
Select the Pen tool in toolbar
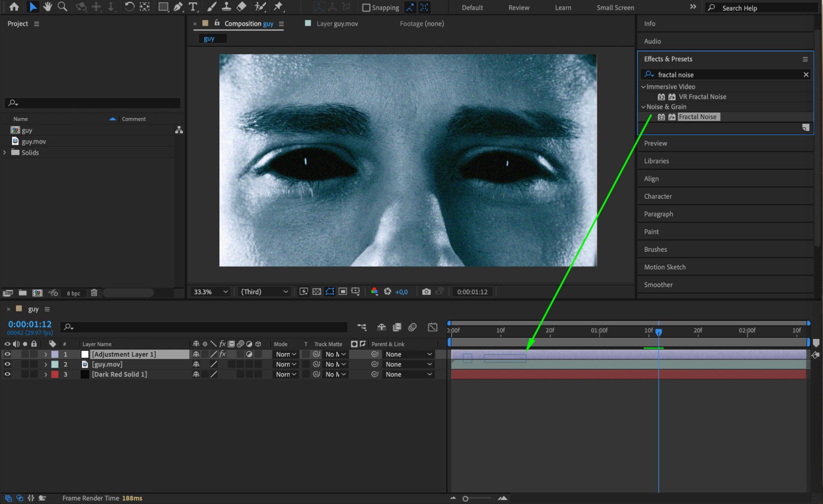pyautogui.click(x=178, y=7)
